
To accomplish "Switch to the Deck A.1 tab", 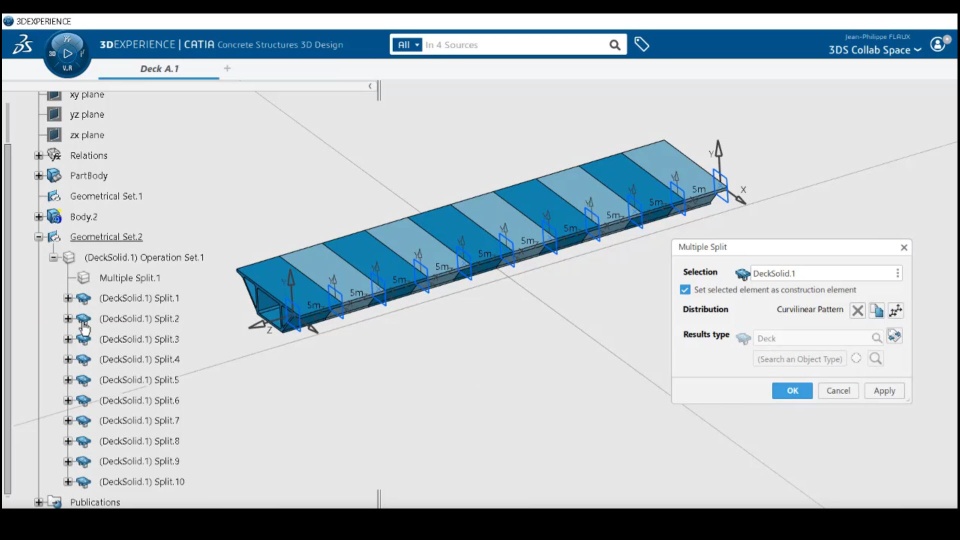I will 159,69.
